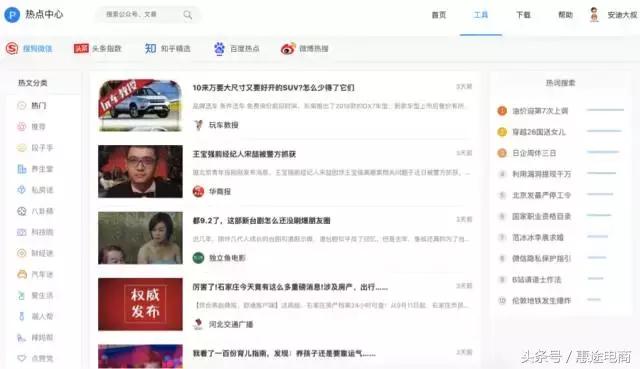This screenshot has height=369, width=640.
Task: Click thumbnail of man in glasses
Action: [x=140, y=171]
